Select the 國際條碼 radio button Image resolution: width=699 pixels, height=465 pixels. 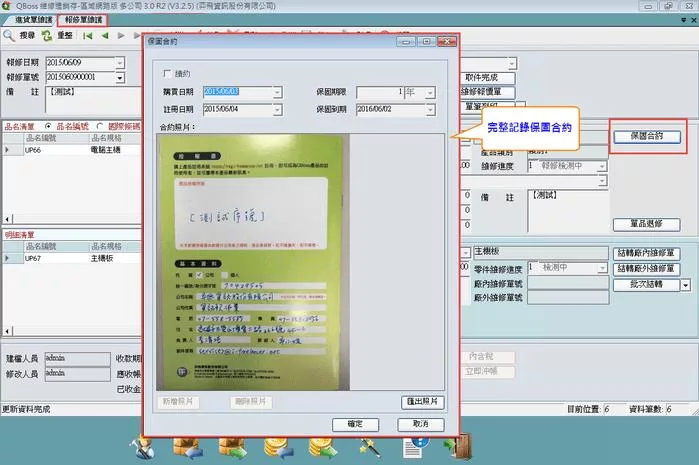pyautogui.click(x=100, y=126)
